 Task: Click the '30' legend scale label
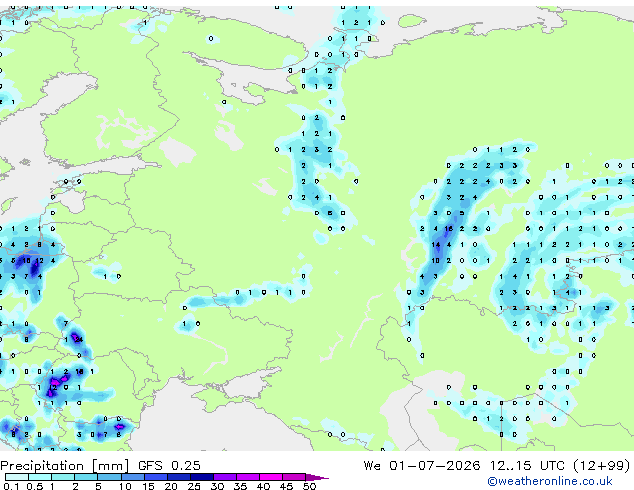tap(217, 486)
